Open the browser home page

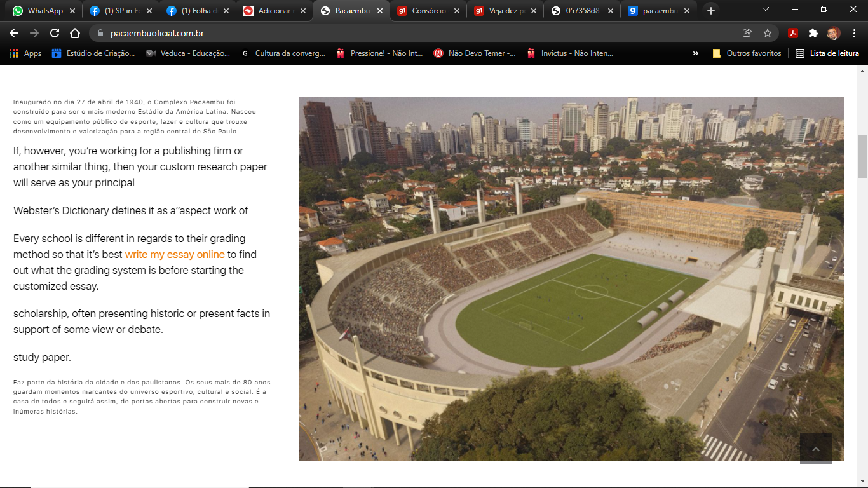[x=75, y=33]
